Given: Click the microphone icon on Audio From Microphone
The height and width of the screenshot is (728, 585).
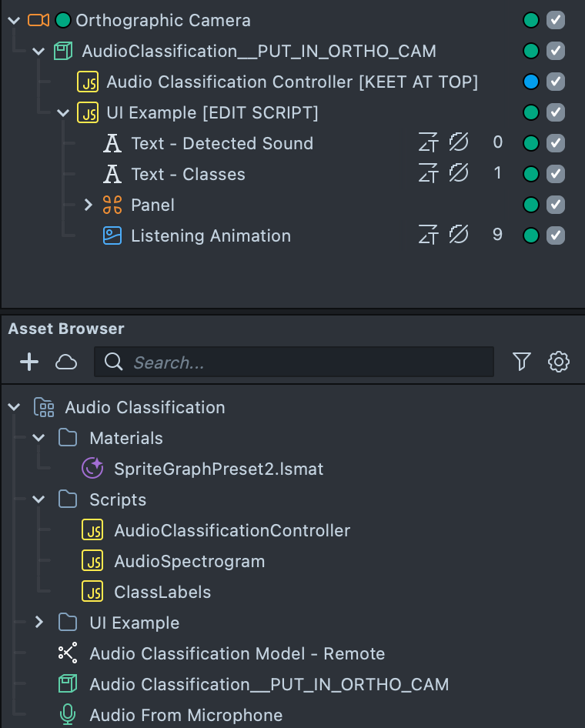Looking at the screenshot, I should [67, 715].
